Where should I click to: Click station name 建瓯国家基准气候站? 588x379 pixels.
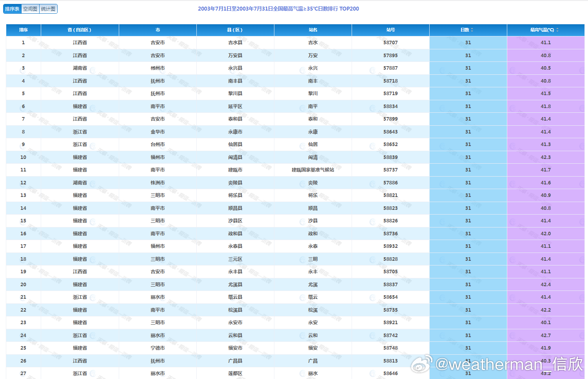point(313,170)
